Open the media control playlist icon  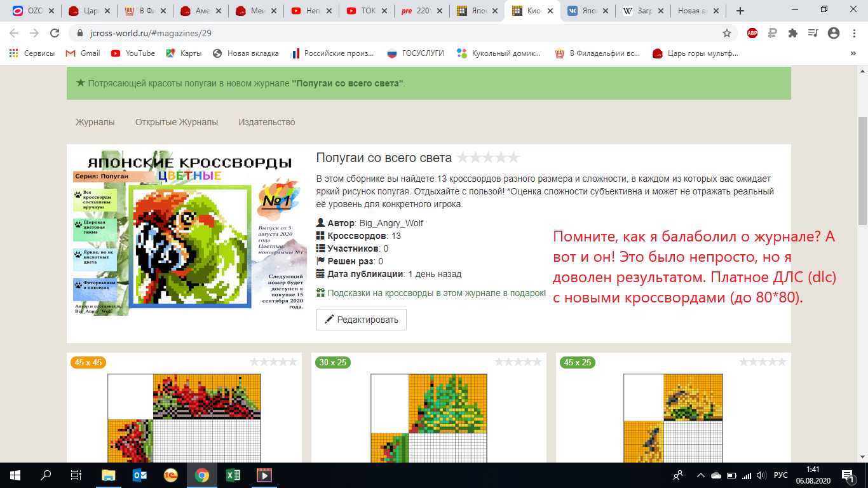click(813, 33)
